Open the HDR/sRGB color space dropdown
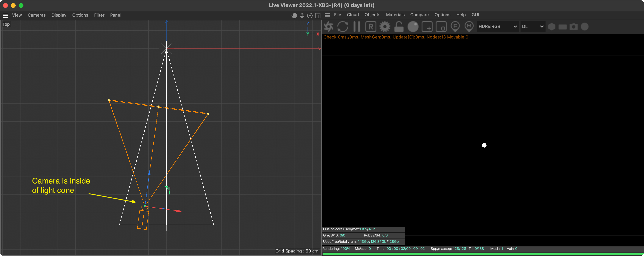This screenshot has height=256, width=644. click(x=497, y=27)
